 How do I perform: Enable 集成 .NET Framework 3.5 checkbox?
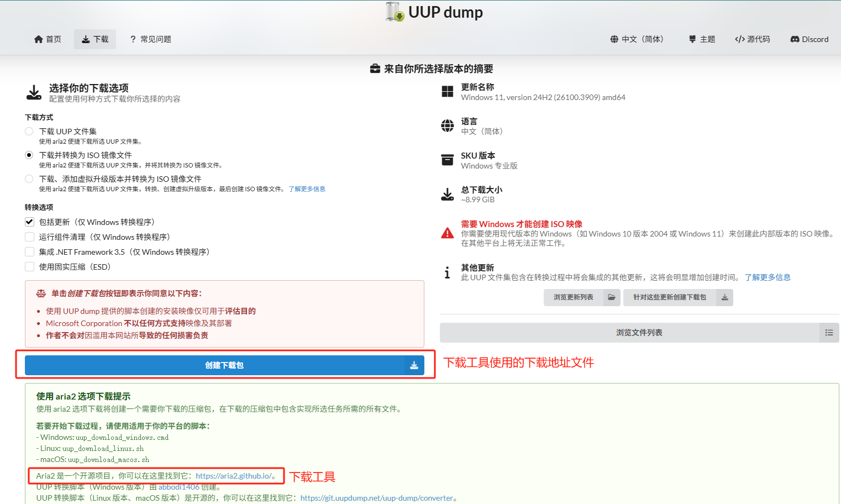pos(29,252)
